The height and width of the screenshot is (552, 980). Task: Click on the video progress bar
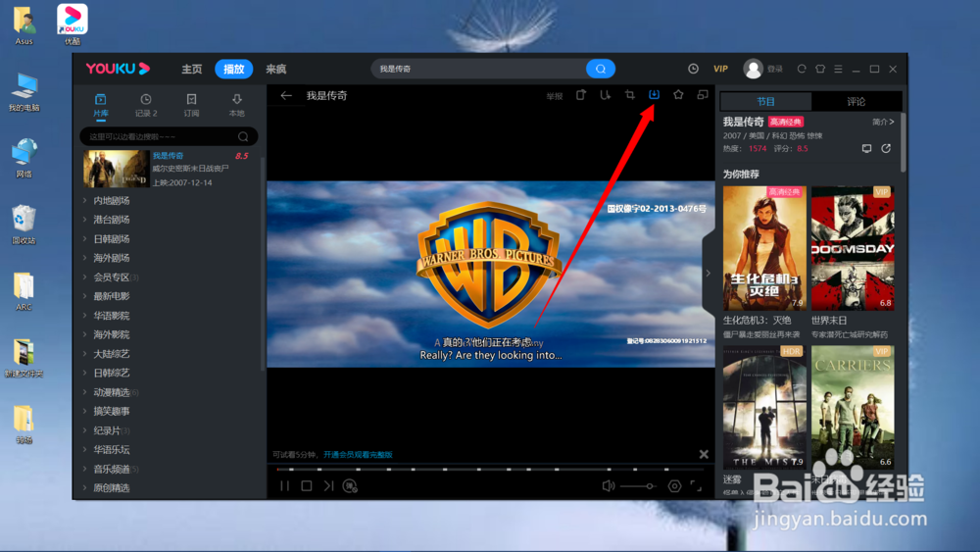491,469
